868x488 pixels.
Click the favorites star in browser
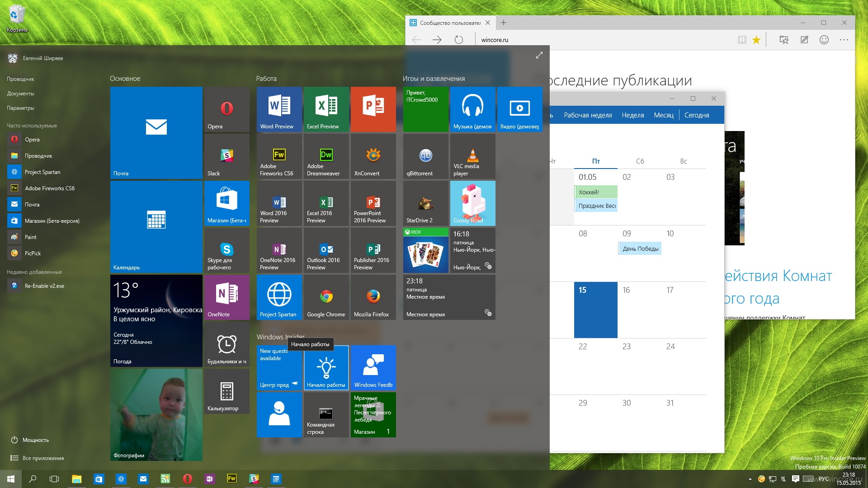756,40
